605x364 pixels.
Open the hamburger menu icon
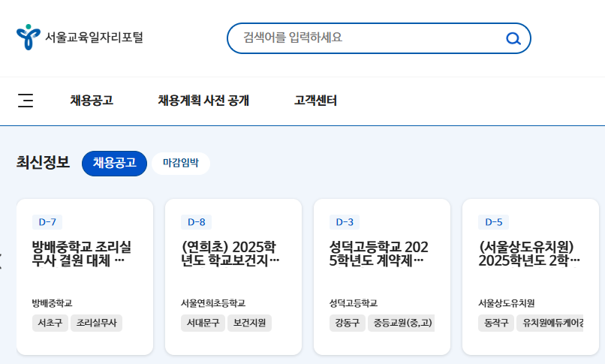coord(26,101)
